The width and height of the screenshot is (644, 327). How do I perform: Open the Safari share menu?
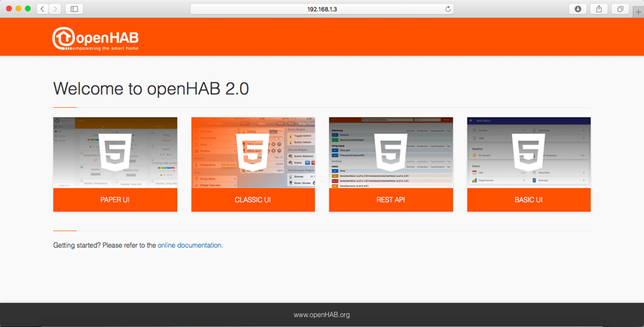[x=599, y=9]
